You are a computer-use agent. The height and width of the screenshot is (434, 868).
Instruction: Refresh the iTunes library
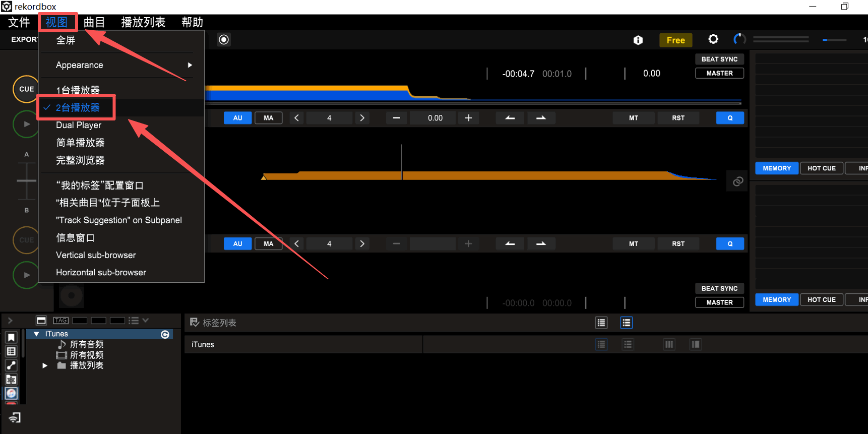[x=165, y=334]
